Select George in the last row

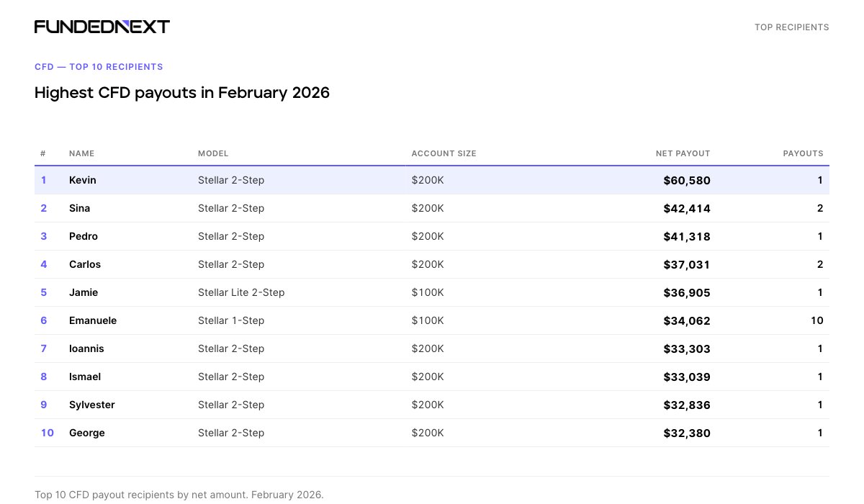coord(86,433)
